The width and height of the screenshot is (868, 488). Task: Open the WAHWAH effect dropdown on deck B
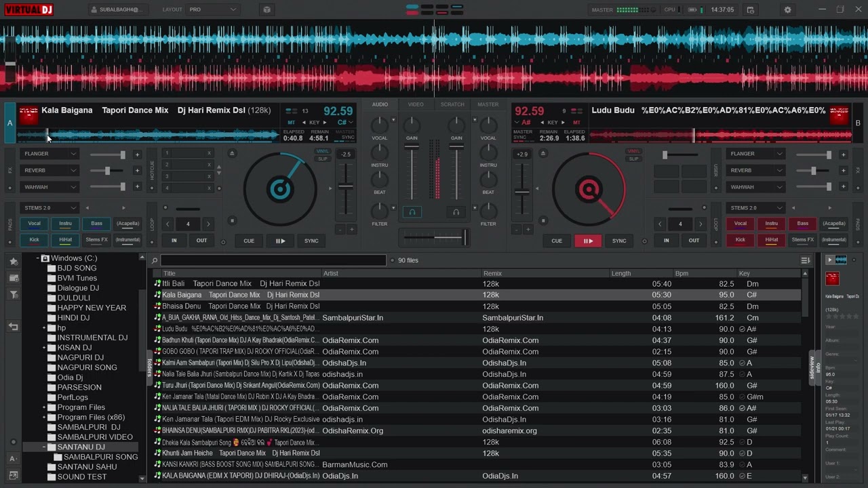click(x=756, y=187)
